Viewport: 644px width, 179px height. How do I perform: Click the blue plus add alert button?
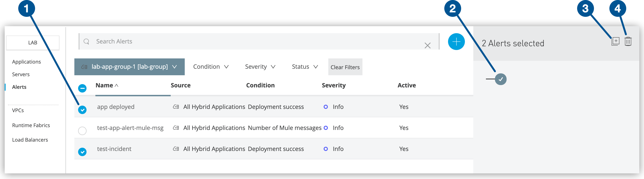pyautogui.click(x=456, y=42)
